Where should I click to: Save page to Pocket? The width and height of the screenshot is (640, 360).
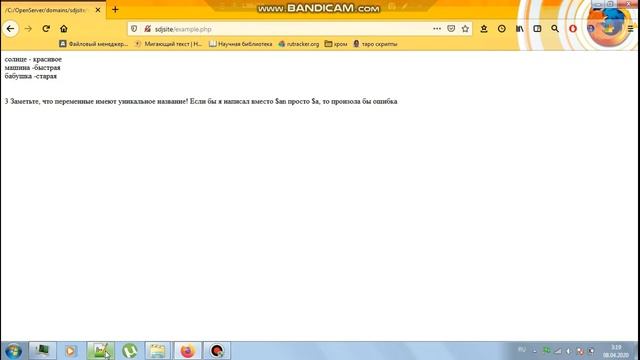coord(451,29)
